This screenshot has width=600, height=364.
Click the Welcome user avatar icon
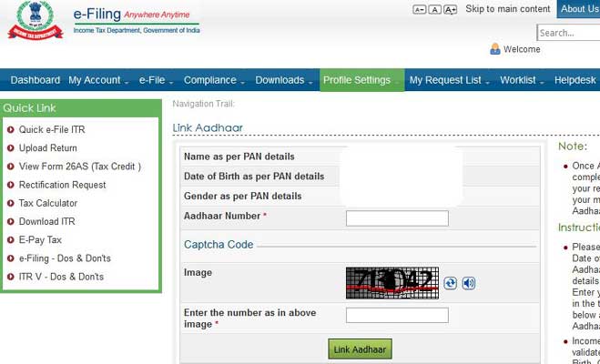(494, 49)
